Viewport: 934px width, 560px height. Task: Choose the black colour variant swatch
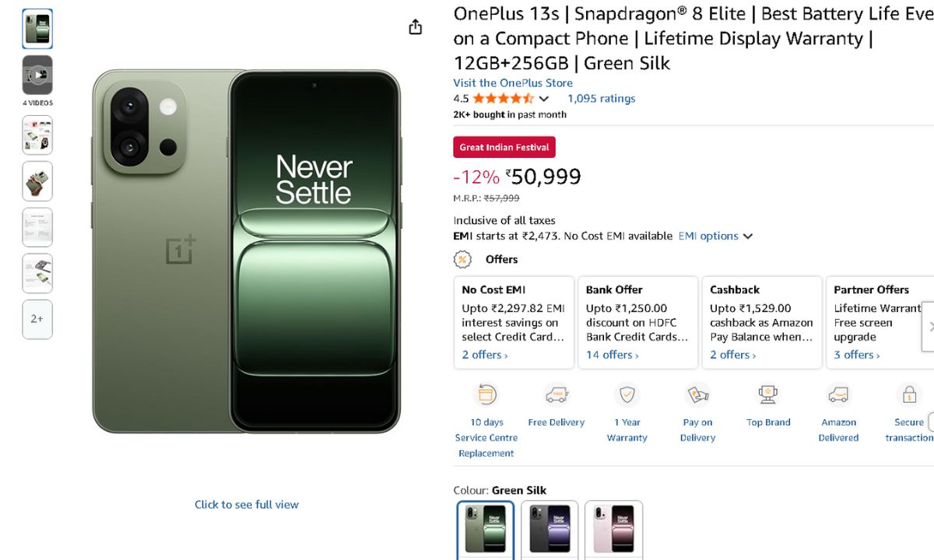(x=550, y=529)
